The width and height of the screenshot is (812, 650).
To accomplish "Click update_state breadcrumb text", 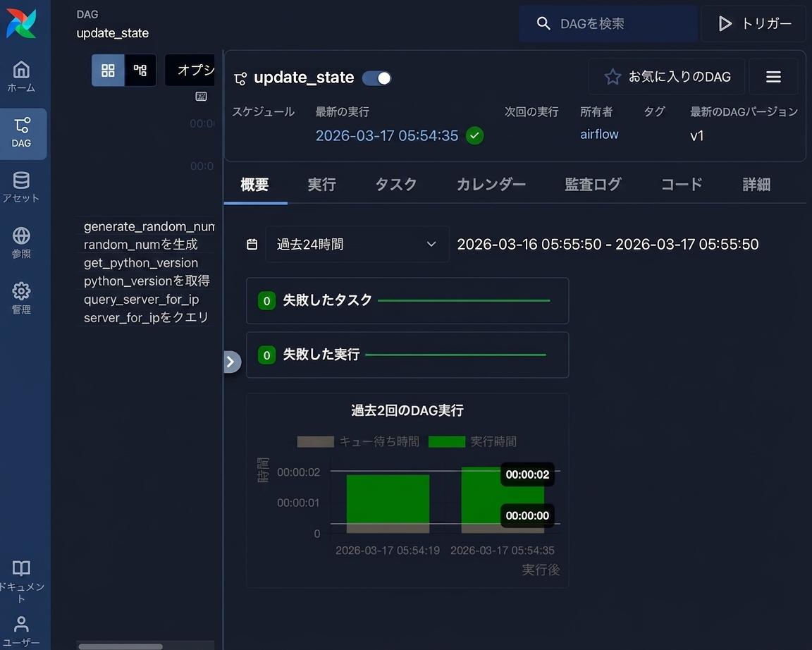I will coord(112,33).
